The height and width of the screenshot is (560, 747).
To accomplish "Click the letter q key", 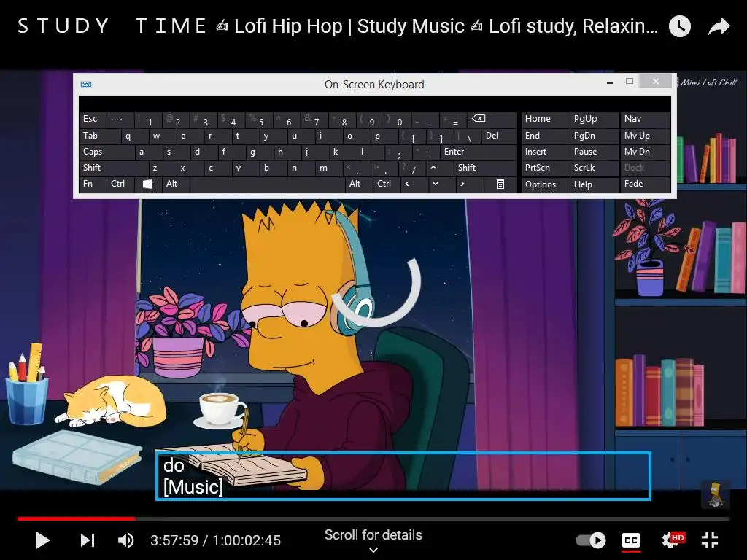I will 134,136.
